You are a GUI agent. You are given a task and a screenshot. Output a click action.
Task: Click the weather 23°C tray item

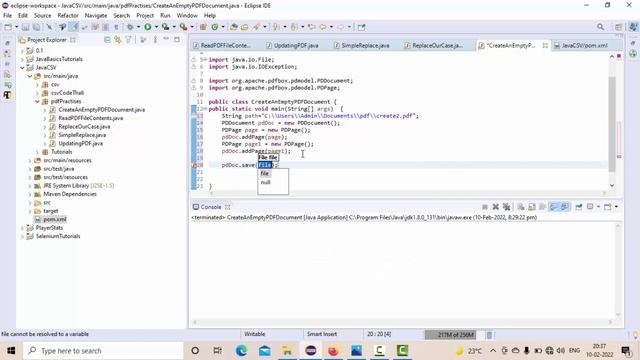[x=469, y=351]
